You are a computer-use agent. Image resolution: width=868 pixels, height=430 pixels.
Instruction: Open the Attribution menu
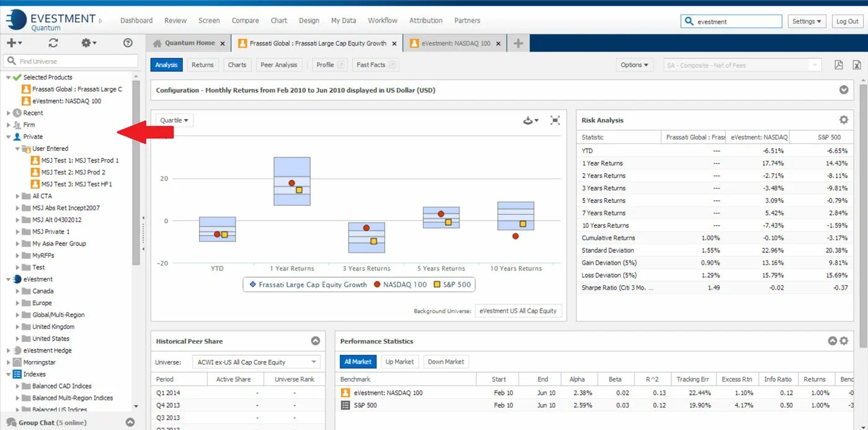tap(426, 20)
